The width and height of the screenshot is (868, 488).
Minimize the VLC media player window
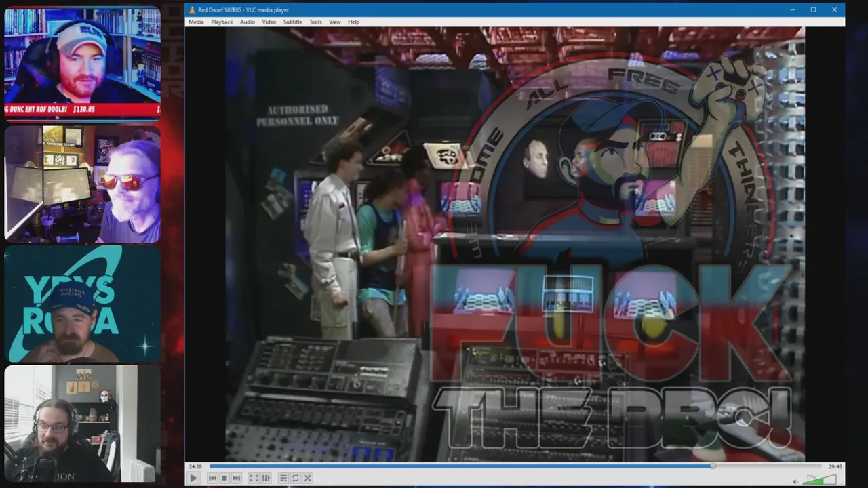click(793, 9)
